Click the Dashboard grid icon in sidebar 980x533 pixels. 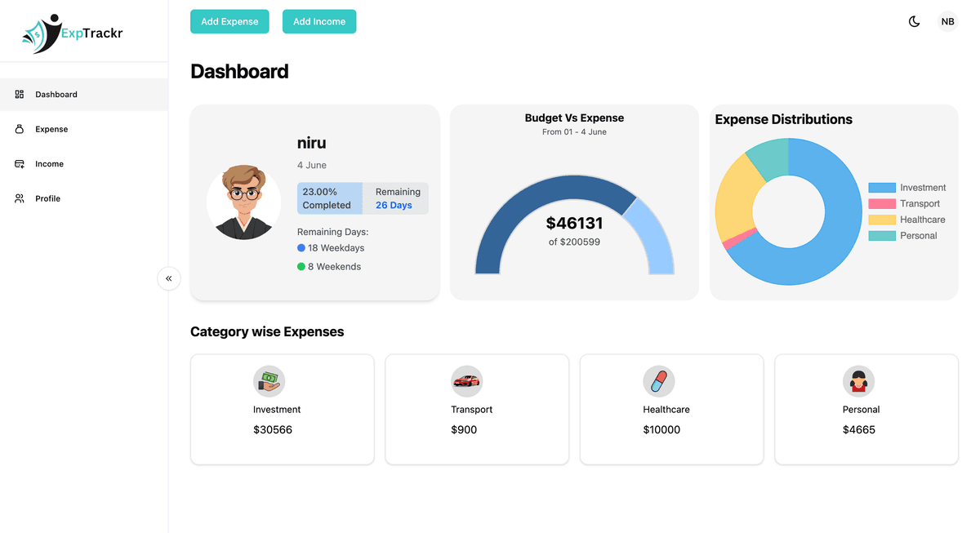tap(20, 95)
